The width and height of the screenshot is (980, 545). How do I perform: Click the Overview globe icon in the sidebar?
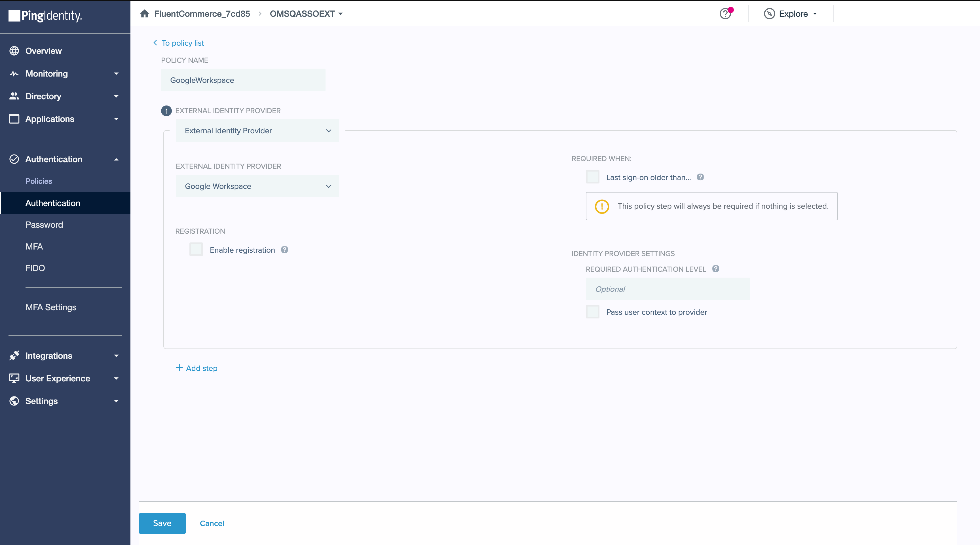coord(14,51)
